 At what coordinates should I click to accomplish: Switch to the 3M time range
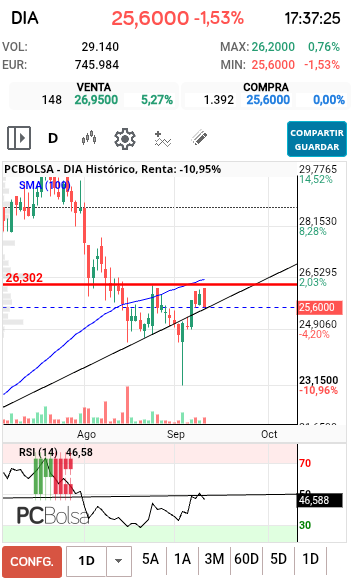214,559
